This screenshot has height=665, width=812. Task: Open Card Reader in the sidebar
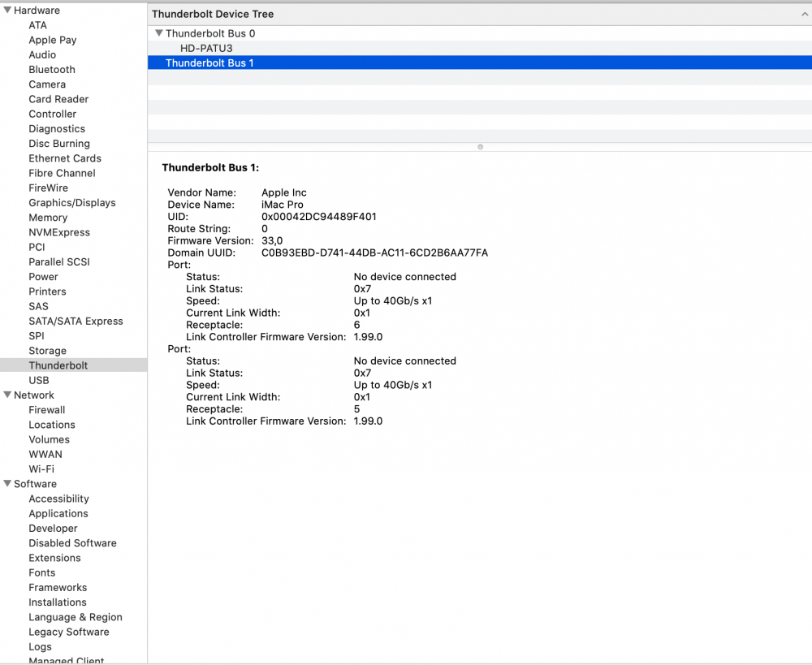pyautogui.click(x=58, y=99)
